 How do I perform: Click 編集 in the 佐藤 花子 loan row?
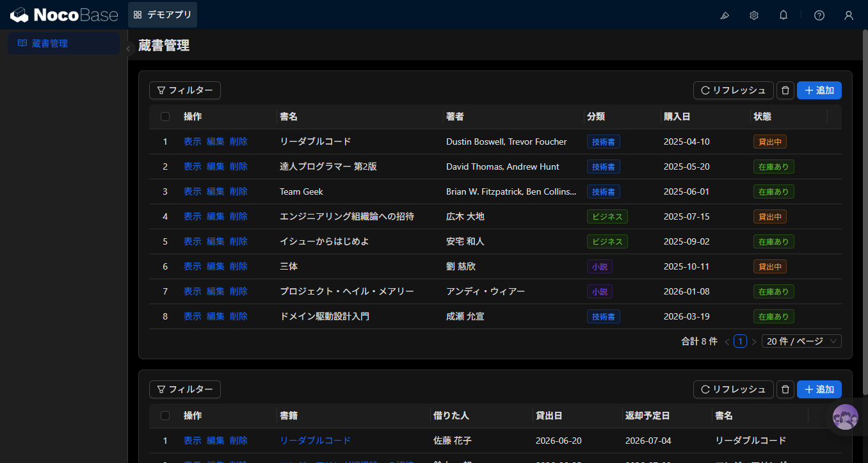click(x=216, y=441)
